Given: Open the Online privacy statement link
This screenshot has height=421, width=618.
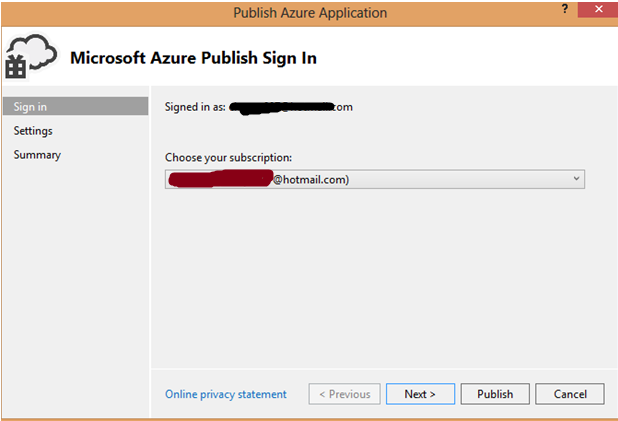Looking at the screenshot, I should [226, 394].
